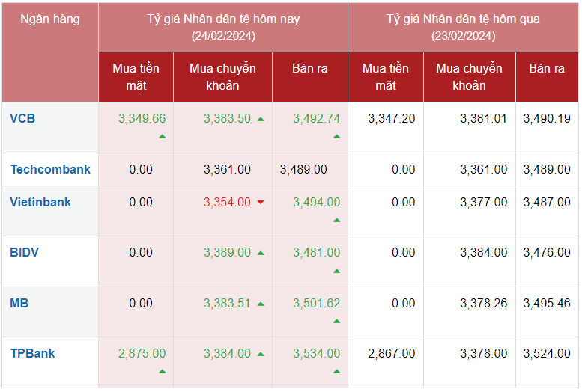Viewport: 582px width, 392px height.
Task: Click the VCB bank link
Action: (22, 118)
